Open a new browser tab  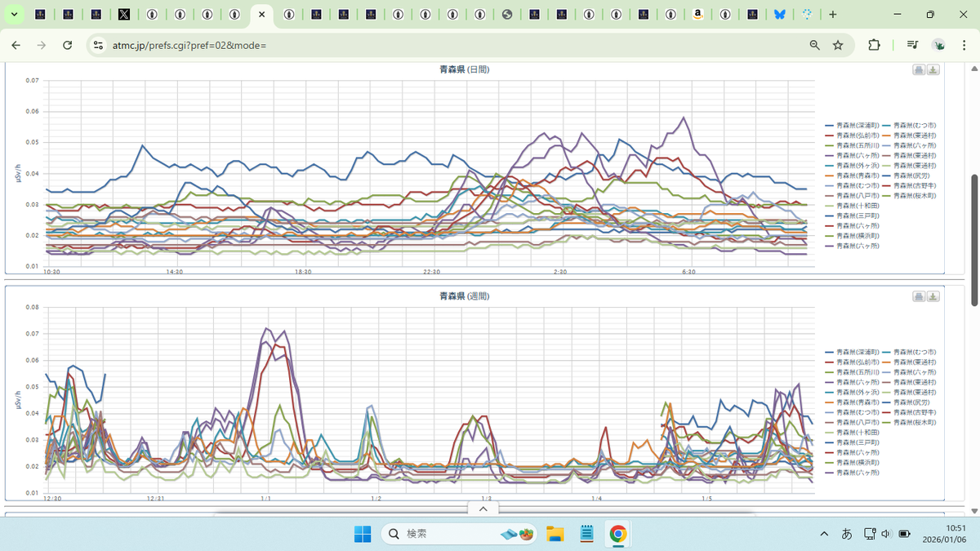(832, 15)
